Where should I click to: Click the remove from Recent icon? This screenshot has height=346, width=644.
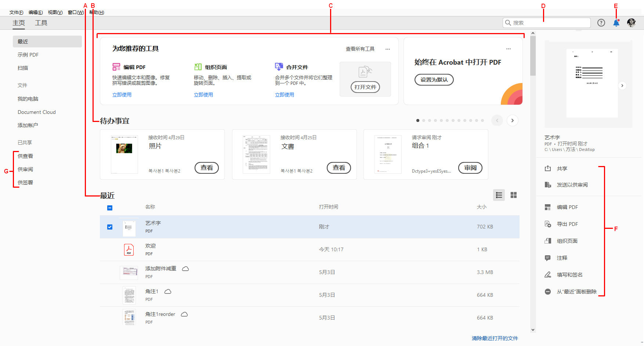548,292
